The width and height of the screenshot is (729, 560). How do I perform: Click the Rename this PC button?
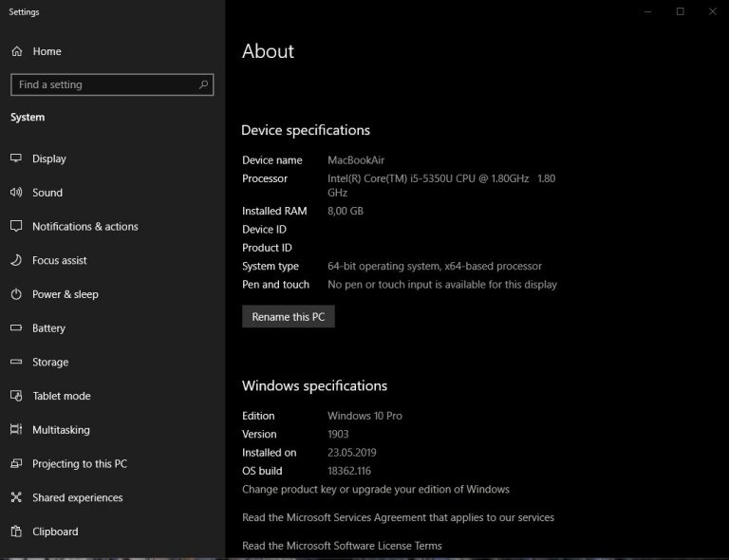(x=289, y=316)
